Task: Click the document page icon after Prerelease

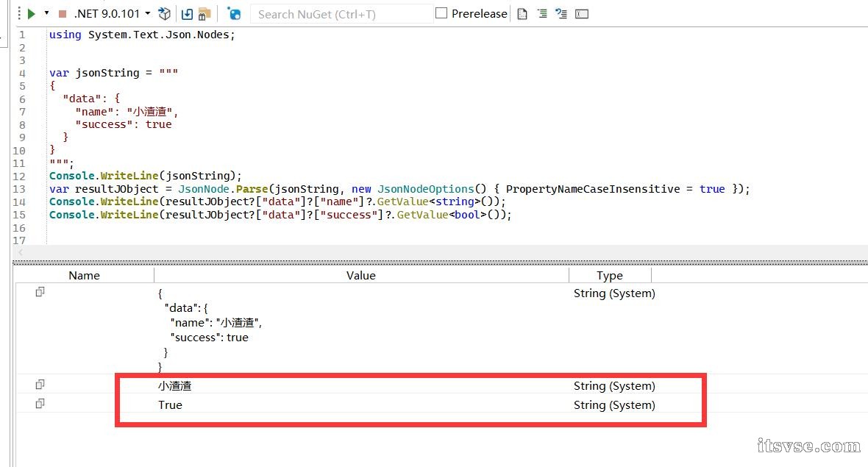Action: click(522, 14)
